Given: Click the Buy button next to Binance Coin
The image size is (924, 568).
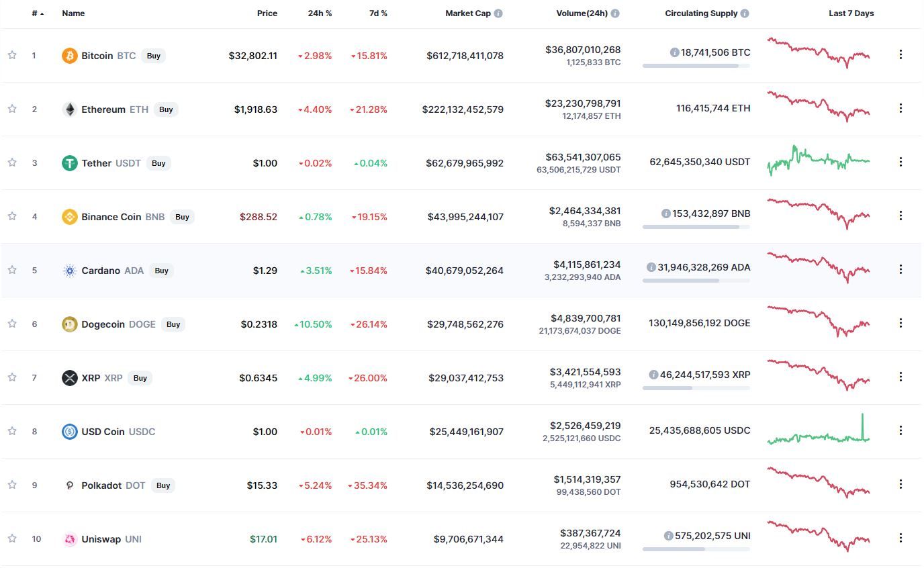Looking at the screenshot, I should click(x=182, y=217).
